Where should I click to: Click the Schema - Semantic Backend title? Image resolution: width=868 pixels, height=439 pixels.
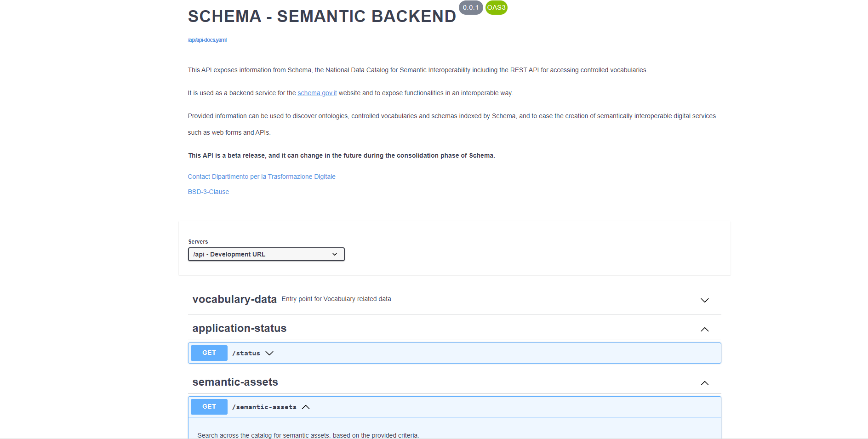322,16
